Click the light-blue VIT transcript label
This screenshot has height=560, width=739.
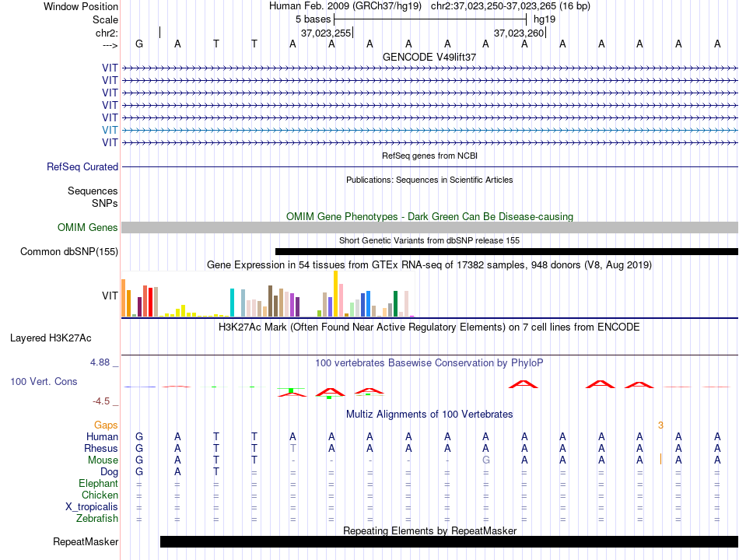pos(110,130)
